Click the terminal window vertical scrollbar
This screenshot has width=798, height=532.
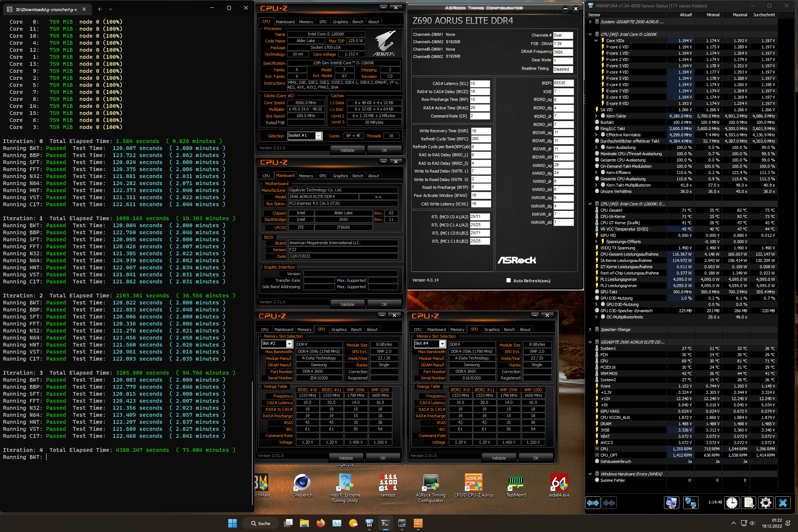252,443
